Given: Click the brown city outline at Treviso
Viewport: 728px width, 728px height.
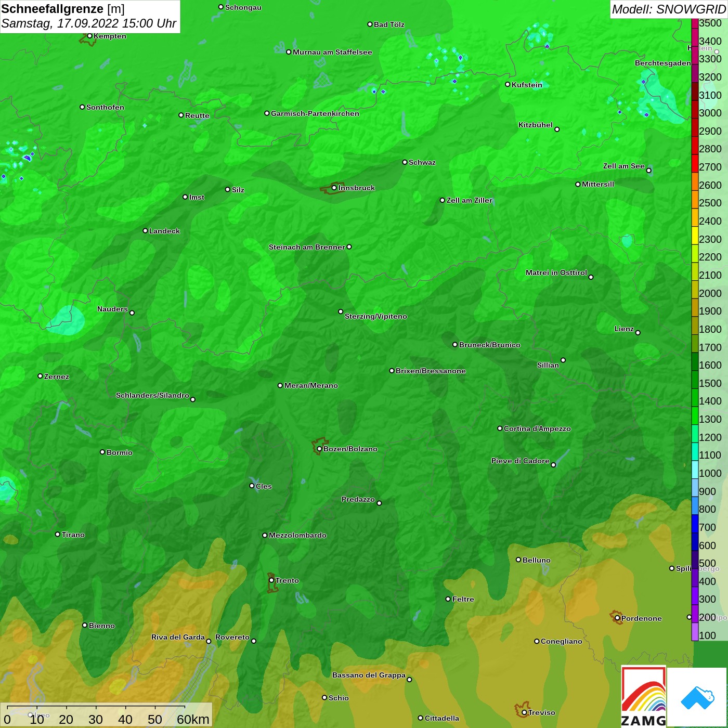Looking at the screenshot, I should [522, 710].
